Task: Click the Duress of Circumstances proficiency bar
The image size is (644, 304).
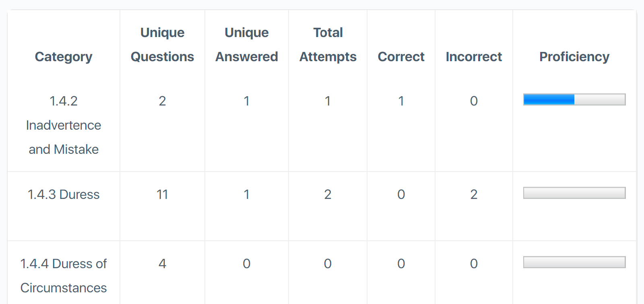Action: click(574, 262)
